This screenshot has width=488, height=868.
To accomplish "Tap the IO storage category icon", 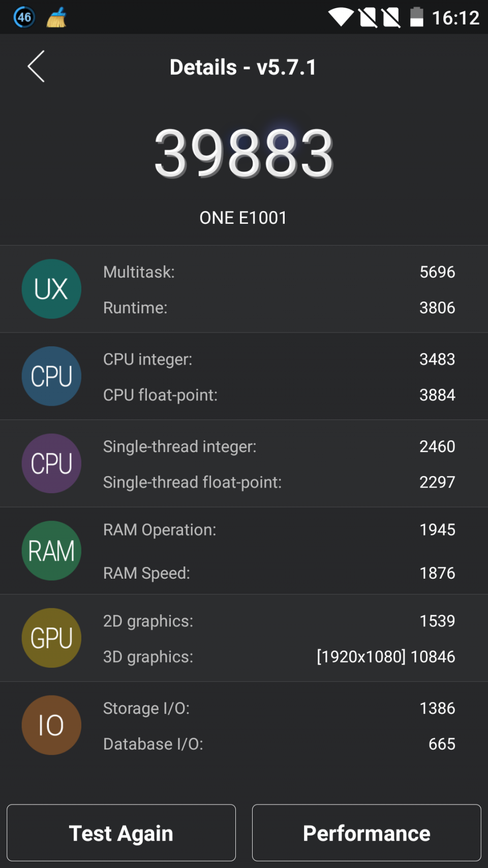I will (x=51, y=725).
